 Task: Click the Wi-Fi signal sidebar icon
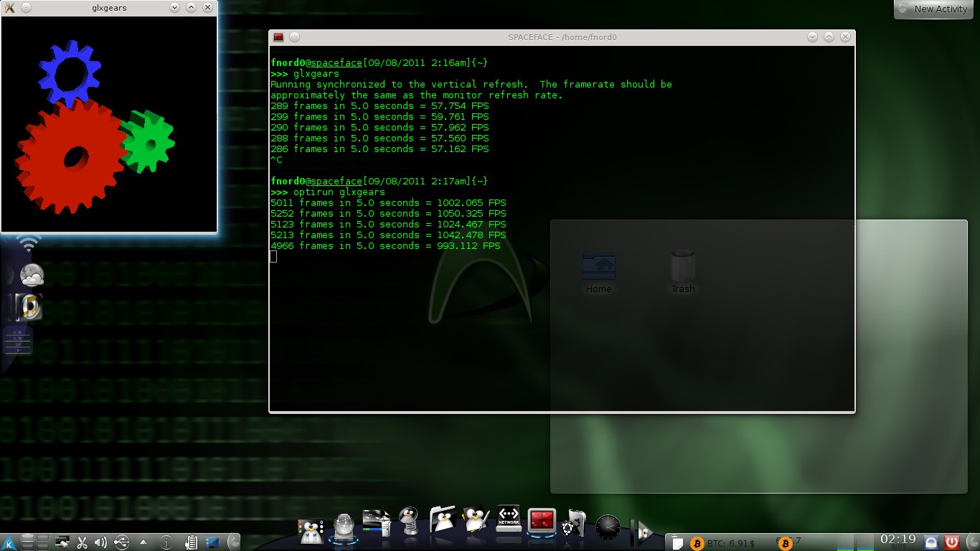tap(29, 242)
